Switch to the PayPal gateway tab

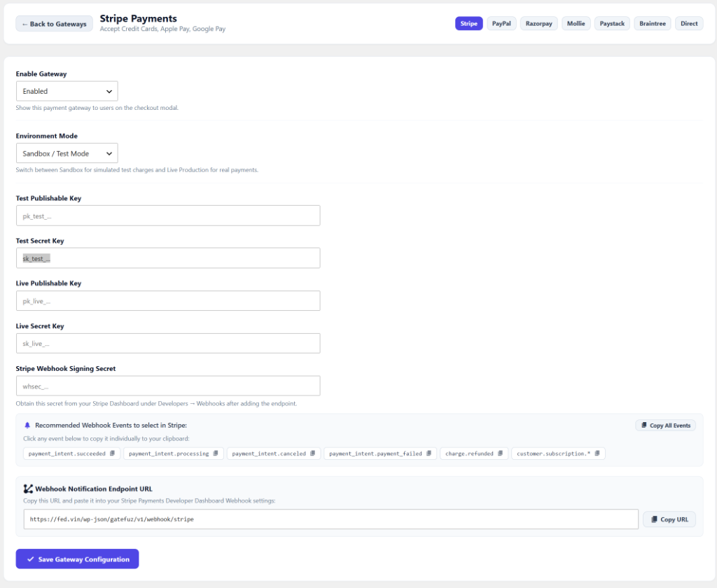pos(501,23)
